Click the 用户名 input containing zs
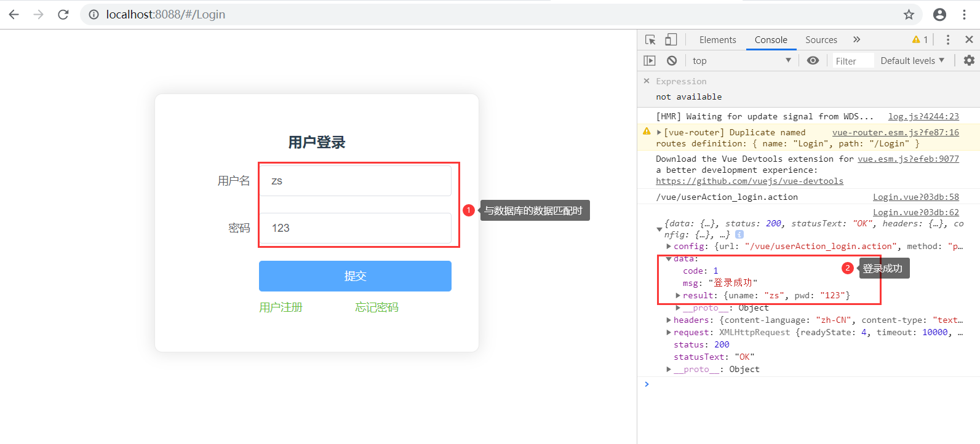The image size is (980, 444). point(356,181)
